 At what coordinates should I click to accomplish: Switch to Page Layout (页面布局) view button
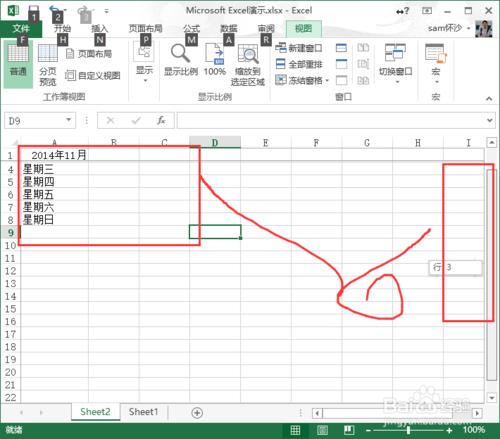tap(89, 54)
